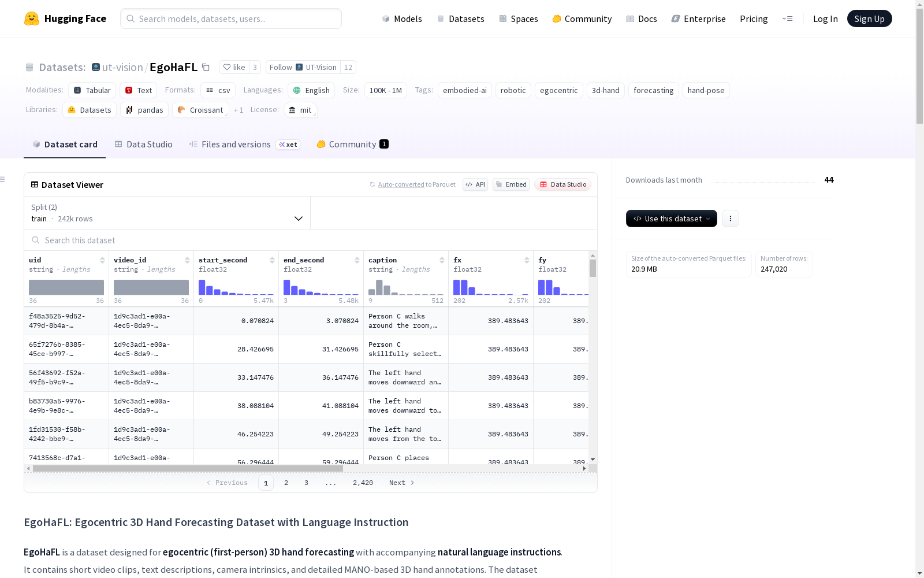
Task: Open the Community tab with 1 discussion
Action: (x=352, y=144)
